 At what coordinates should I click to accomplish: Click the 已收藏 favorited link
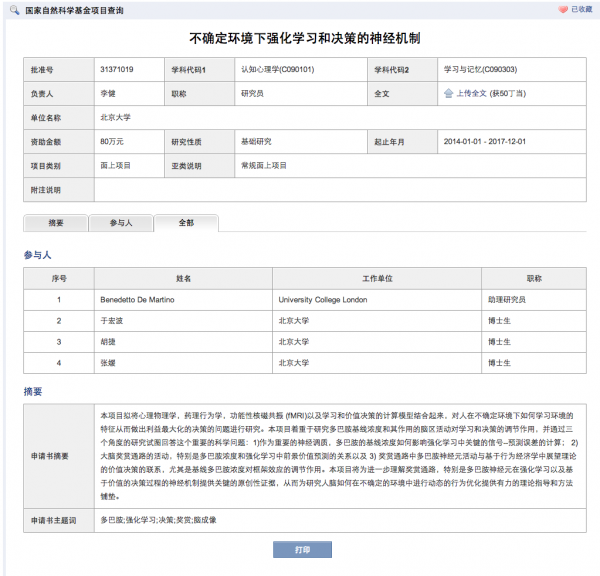coord(582,10)
